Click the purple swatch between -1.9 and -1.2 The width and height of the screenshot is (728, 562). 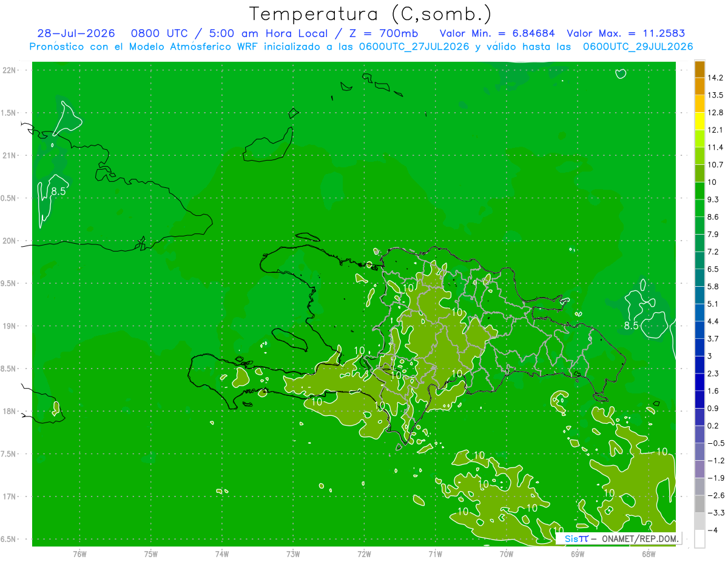point(699,469)
